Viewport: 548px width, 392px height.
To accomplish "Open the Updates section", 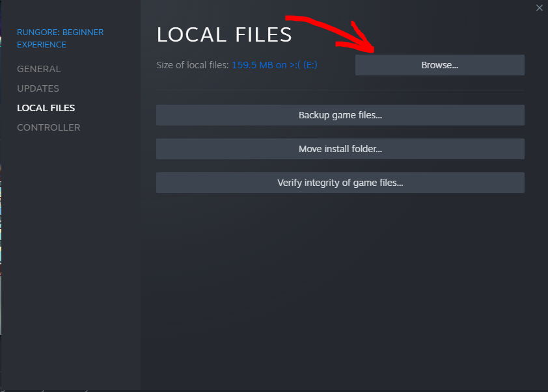I will (38, 88).
